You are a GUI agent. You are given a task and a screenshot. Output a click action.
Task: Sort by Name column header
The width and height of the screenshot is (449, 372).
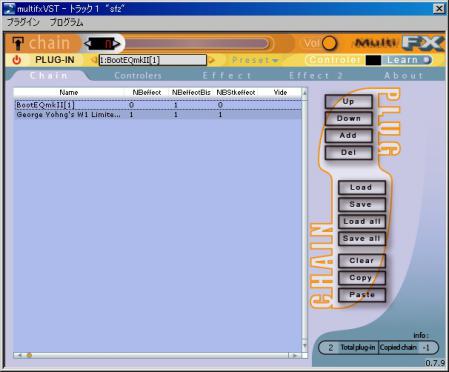tap(69, 92)
